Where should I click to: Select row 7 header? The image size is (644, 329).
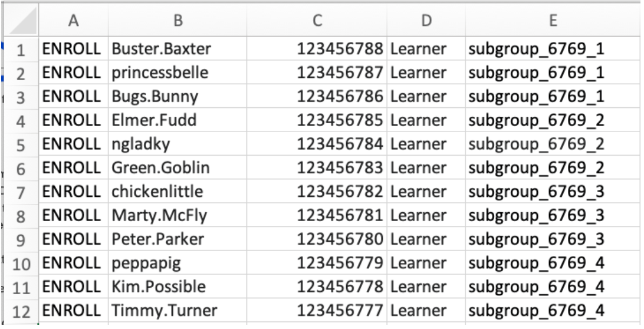click(21, 192)
